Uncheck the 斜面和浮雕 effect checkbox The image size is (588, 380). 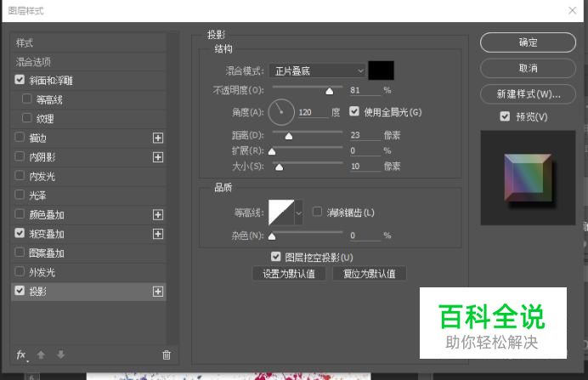coord(20,80)
